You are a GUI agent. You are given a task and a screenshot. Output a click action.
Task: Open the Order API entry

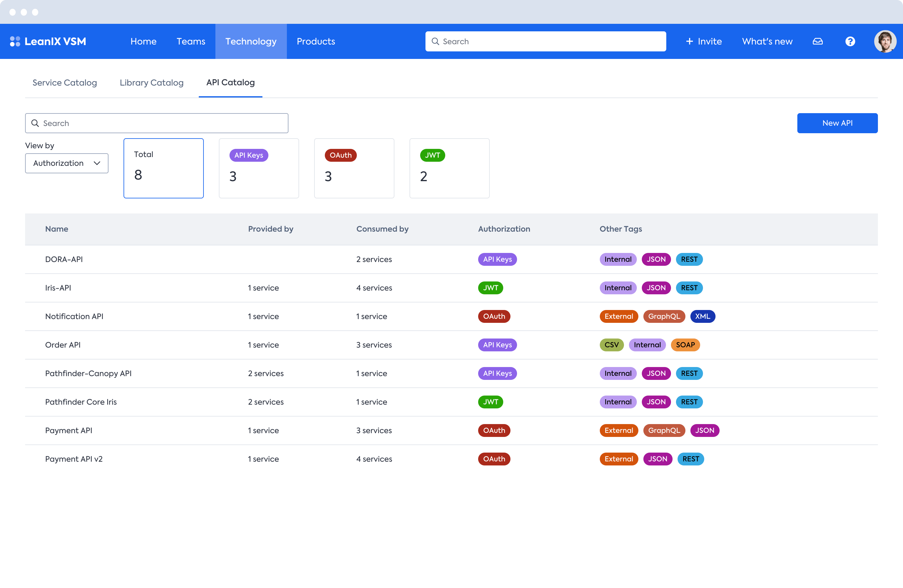(x=63, y=345)
